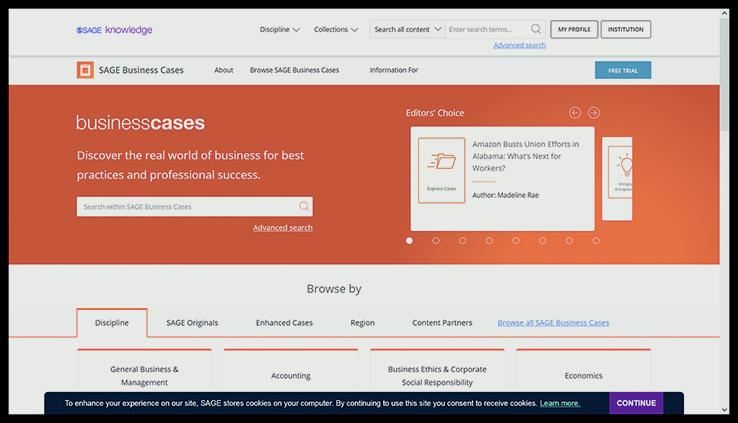
Task: Switch to the Region tab
Action: [x=362, y=323]
